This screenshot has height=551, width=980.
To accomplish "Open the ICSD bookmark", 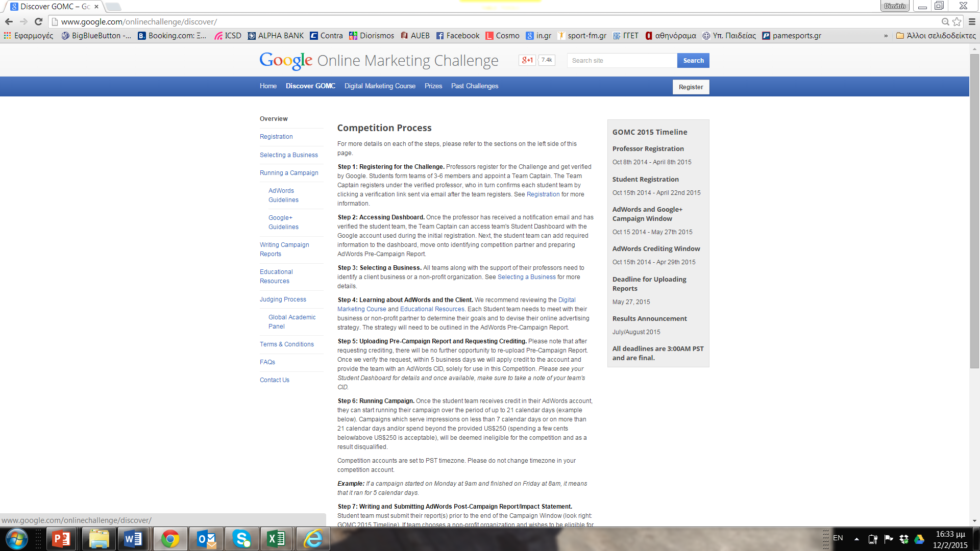I will tap(228, 36).
